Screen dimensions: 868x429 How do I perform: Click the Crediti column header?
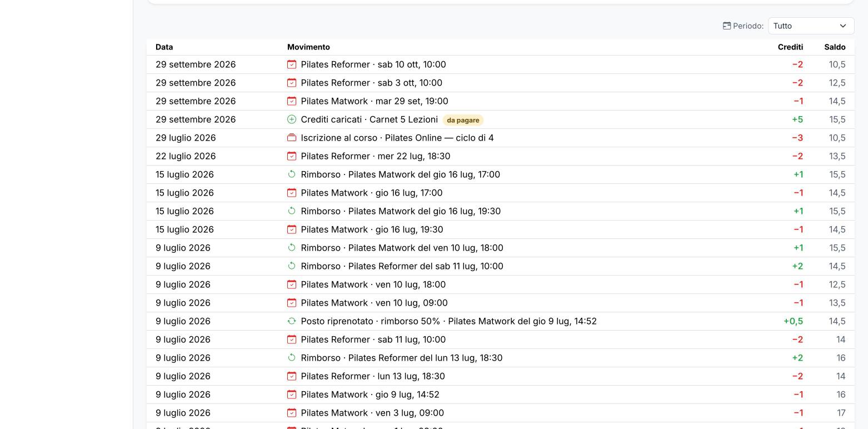pyautogui.click(x=790, y=47)
